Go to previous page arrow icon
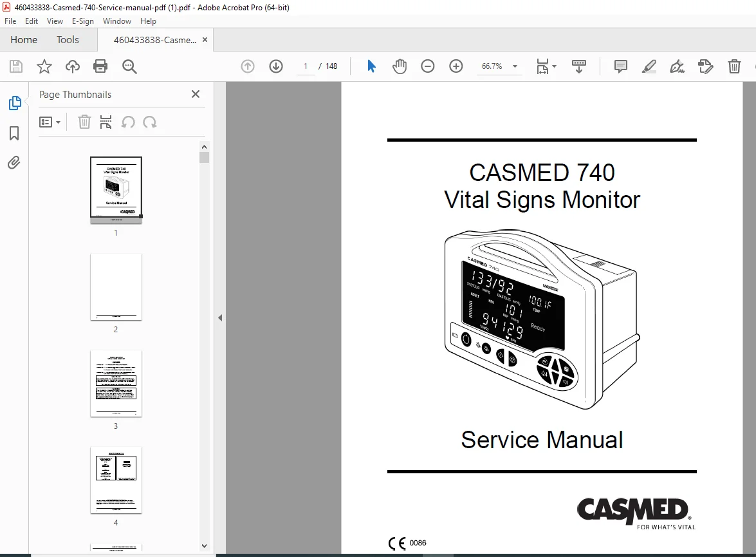The image size is (756, 557). pos(247,66)
